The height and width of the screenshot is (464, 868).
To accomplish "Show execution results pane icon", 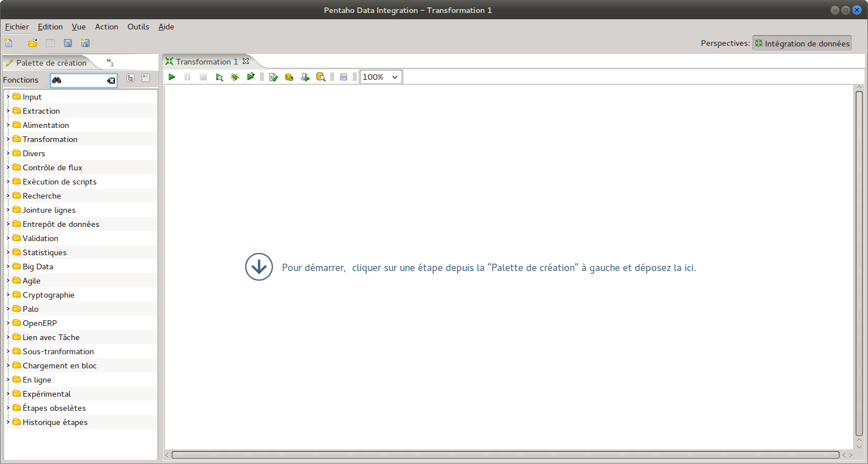I will tap(344, 77).
